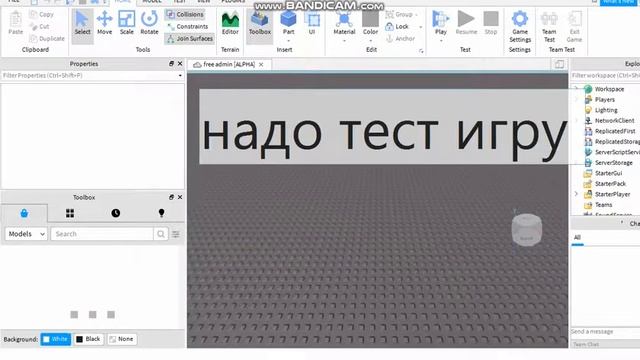
Task: Open the Toolbox Creations lightbulb tab
Action: [162, 213]
